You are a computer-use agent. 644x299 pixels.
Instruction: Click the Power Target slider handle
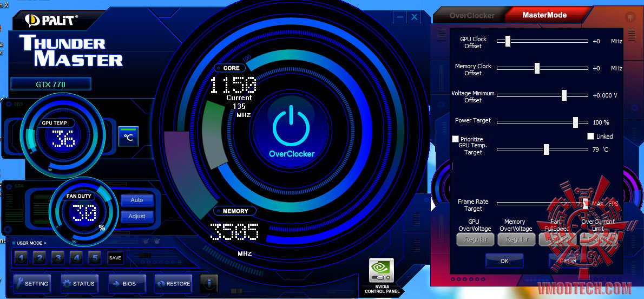575,122
